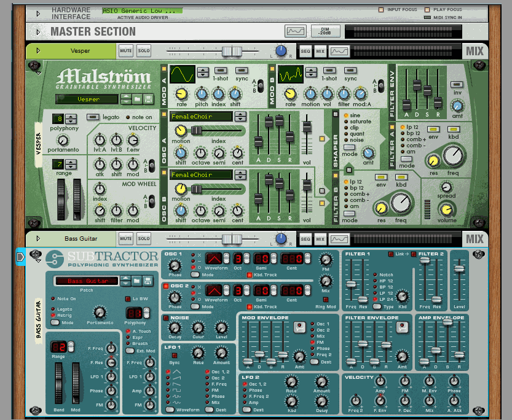512x420 pixels.
Task: Step the Malström polyphony value
Action: click(71, 119)
